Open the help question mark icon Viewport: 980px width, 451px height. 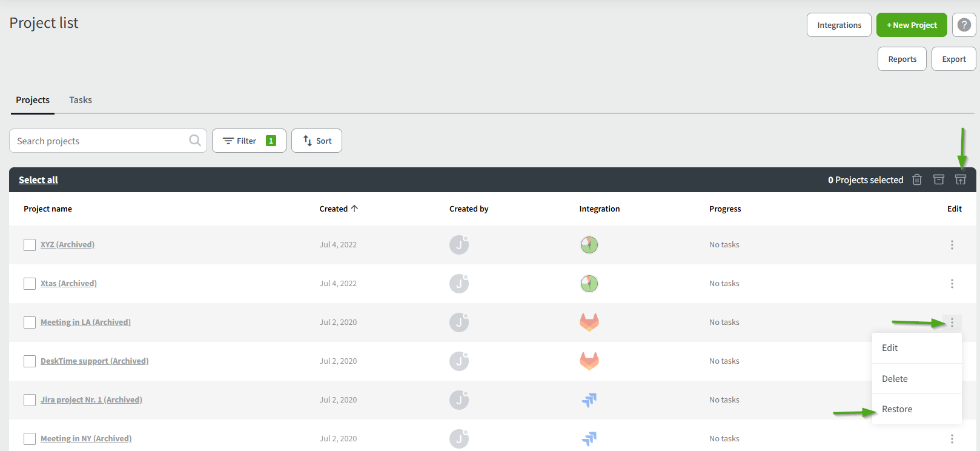964,25
